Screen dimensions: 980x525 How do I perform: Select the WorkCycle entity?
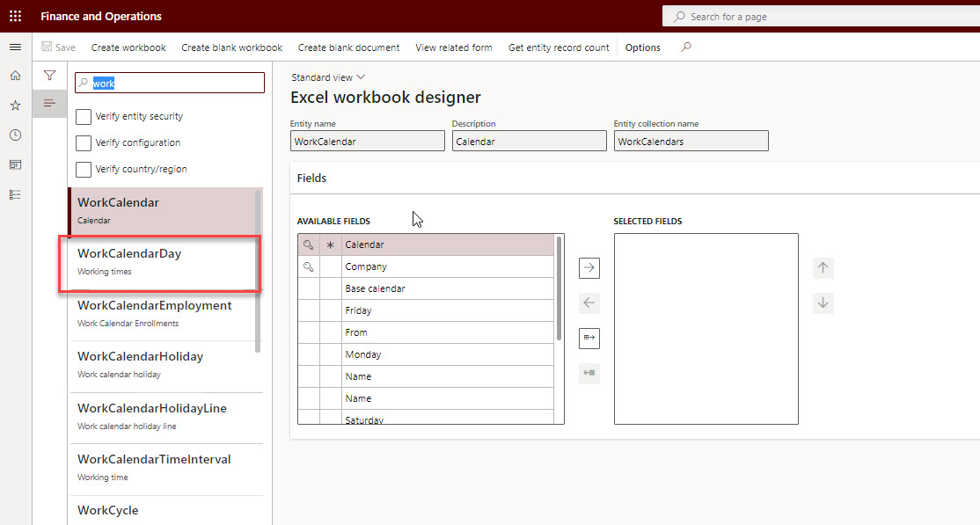click(165, 511)
